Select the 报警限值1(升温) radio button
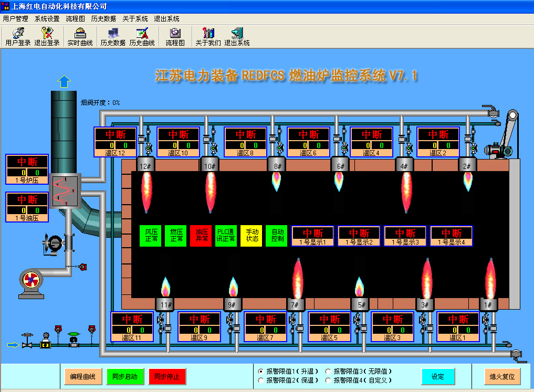 (x=261, y=371)
